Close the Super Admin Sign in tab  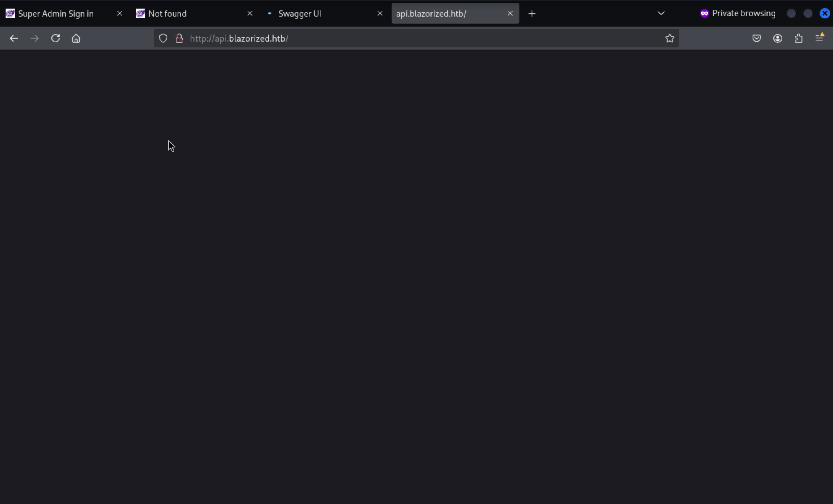click(x=120, y=14)
